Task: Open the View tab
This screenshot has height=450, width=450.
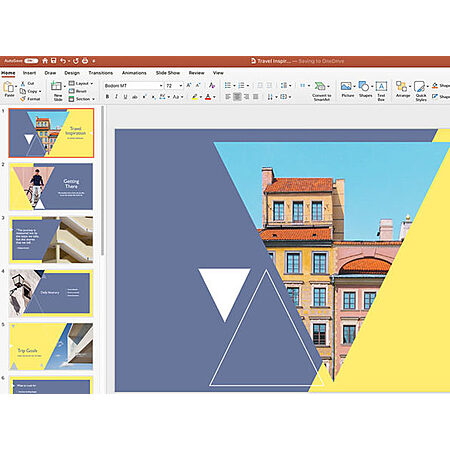Action: point(218,73)
